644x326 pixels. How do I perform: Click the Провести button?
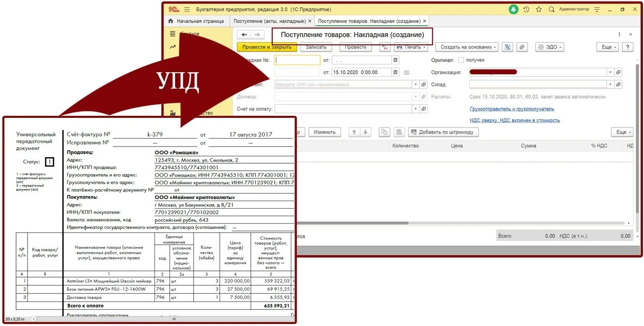356,47
